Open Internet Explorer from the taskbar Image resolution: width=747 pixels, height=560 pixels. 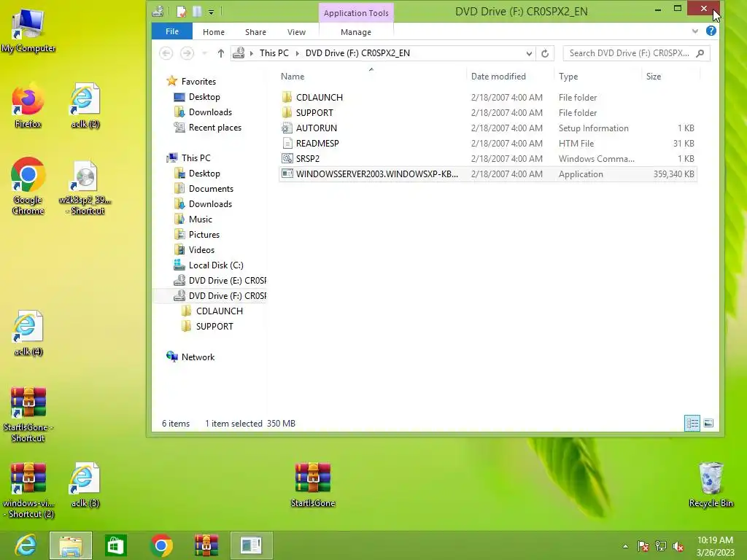25,545
